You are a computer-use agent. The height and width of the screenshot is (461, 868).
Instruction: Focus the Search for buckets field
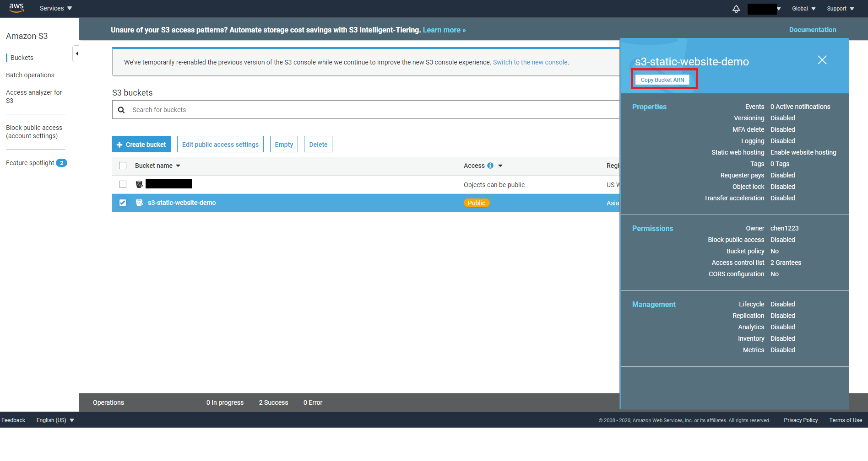pyautogui.click(x=366, y=110)
